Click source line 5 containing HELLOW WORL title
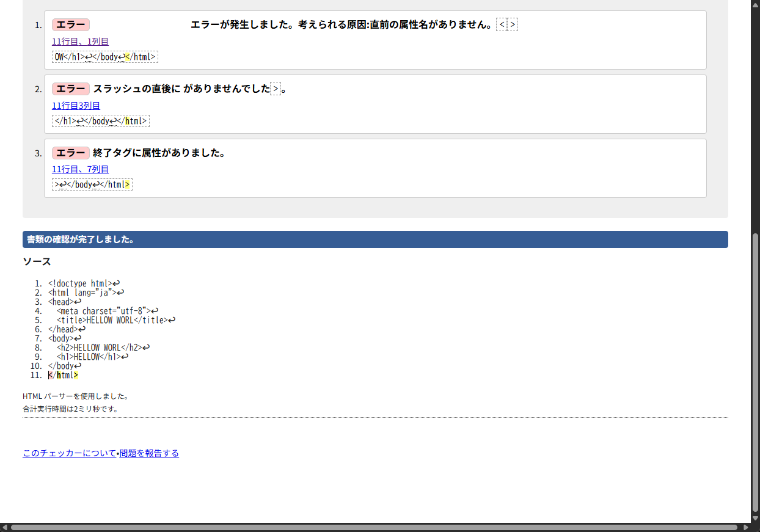The height and width of the screenshot is (532, 760). tap(114, 319)
